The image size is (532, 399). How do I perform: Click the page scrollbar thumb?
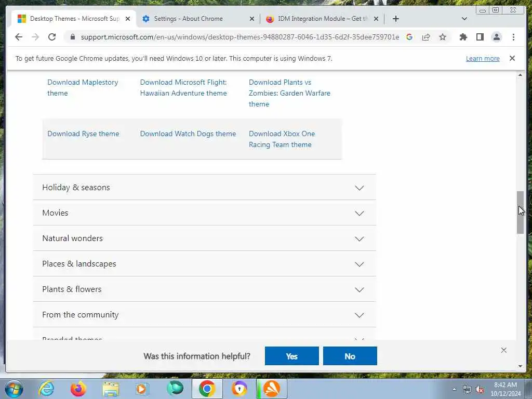(520, 212)
